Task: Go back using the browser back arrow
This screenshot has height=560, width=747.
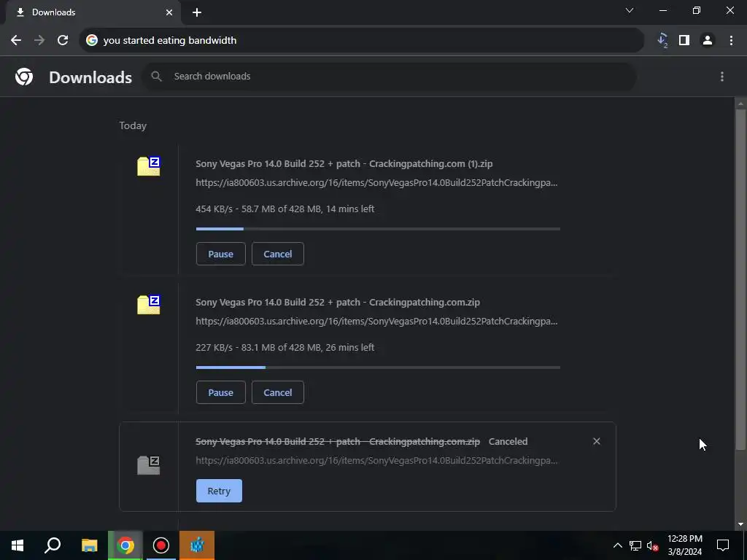Action: point(16,41)
